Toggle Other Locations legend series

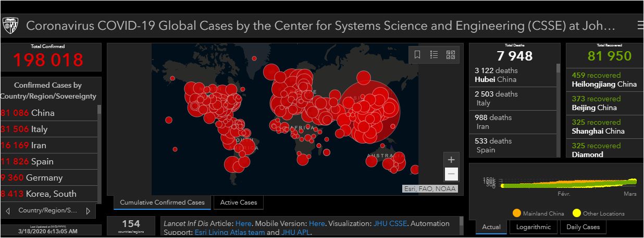coord(598,213)
